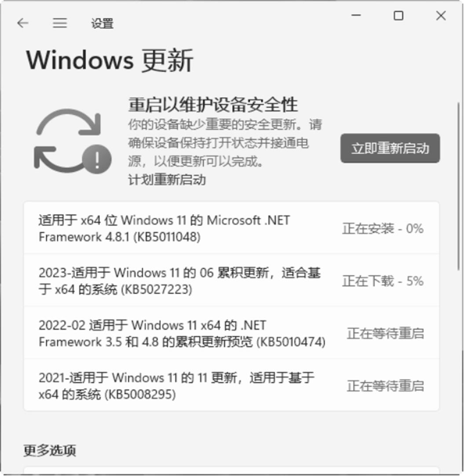This screenshot has width=464, height=476.
Task: Click 正在等待重启 status for KB5010474
Action: click(x=385, y=333)
